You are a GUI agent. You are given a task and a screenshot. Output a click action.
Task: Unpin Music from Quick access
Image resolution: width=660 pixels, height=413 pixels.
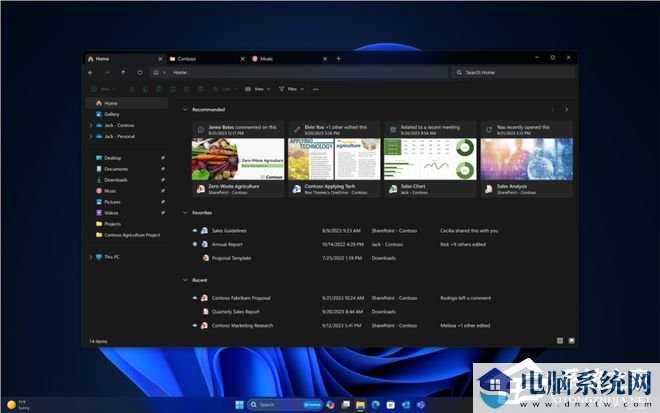163,191
